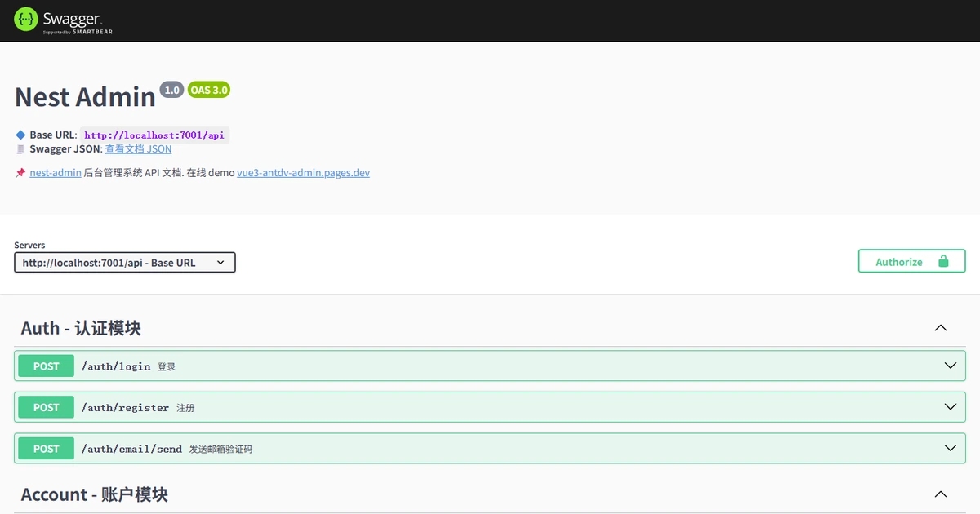Click POST badge for /auth/email/send

coord(47,449)
